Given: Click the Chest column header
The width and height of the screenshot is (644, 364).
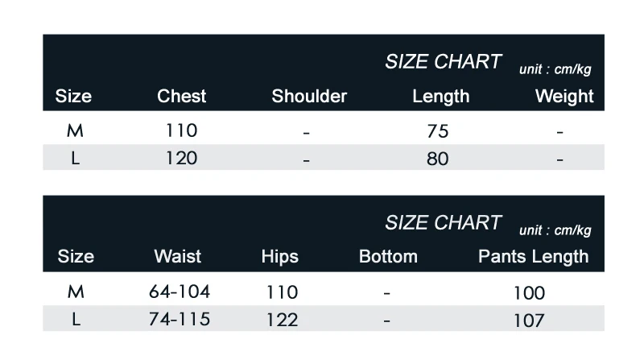Looking at the screenshot, I should (181, 97).
